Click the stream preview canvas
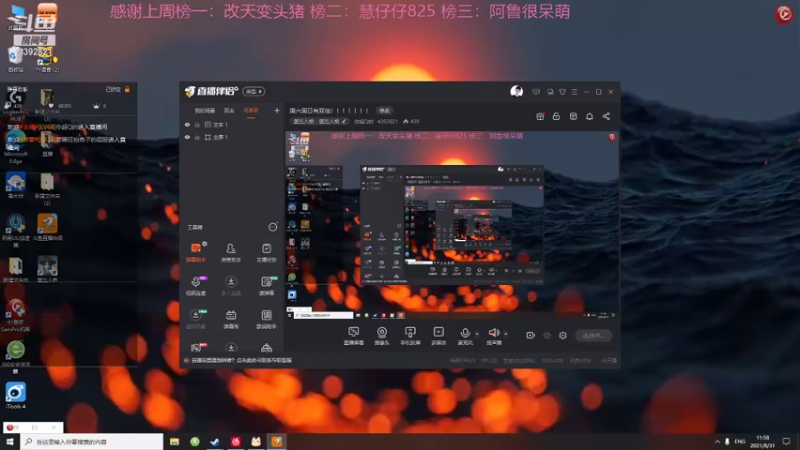The width and height of the screenshot is (800, 450). (452, 225)
